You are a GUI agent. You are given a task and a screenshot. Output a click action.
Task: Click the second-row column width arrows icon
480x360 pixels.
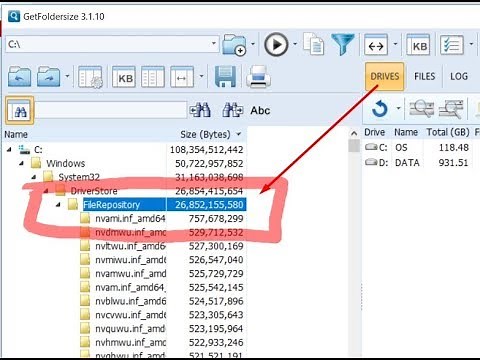182,77
